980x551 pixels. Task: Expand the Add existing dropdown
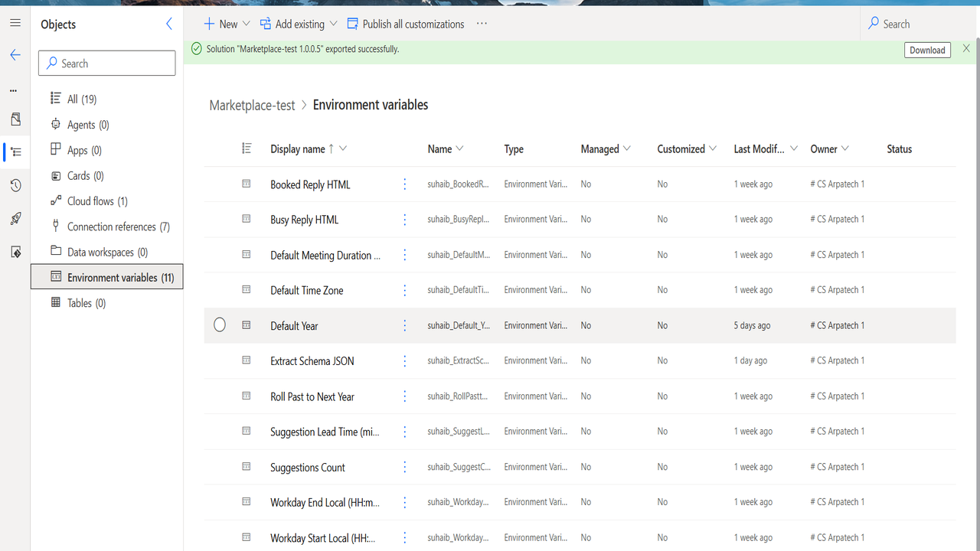click(335, 24)
